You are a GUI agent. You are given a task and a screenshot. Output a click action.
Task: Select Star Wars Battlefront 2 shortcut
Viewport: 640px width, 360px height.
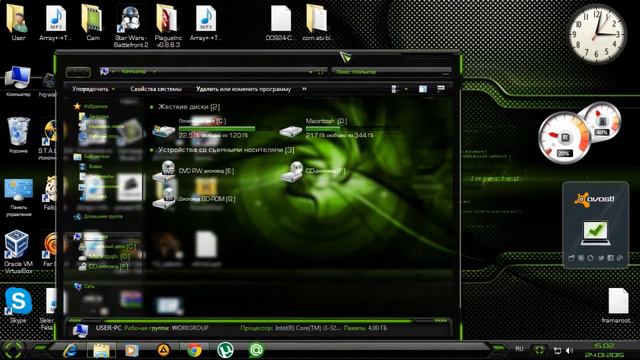pos(131,26)
